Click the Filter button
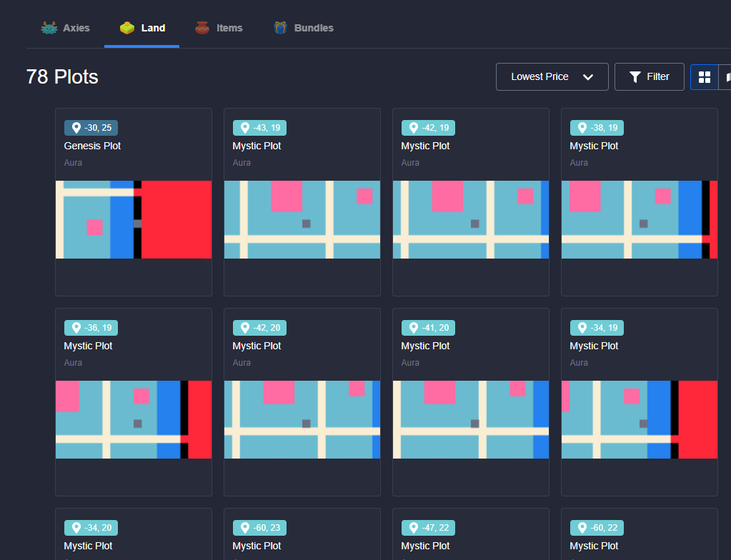Image resolution: width=731 pixels, height=560 pixels. [x=650, y=77]
